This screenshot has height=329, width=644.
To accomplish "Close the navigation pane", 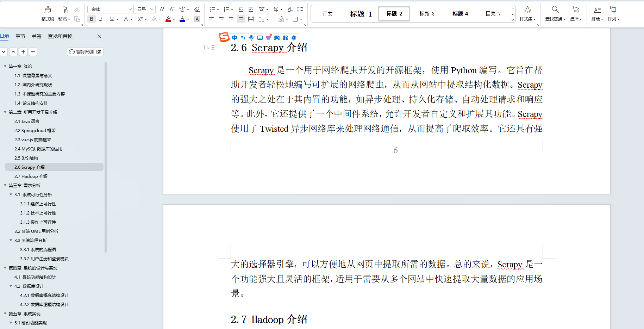I will (99, 36).
